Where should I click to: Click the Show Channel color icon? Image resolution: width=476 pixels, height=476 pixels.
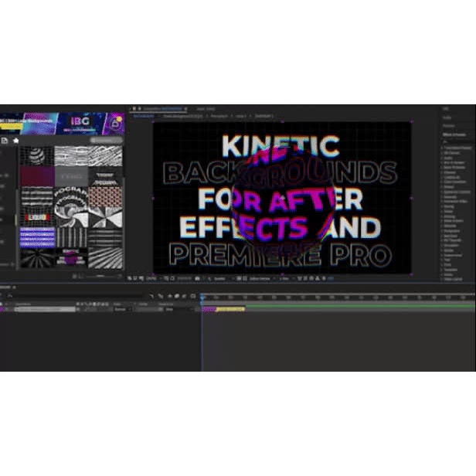tap(209, 278)
